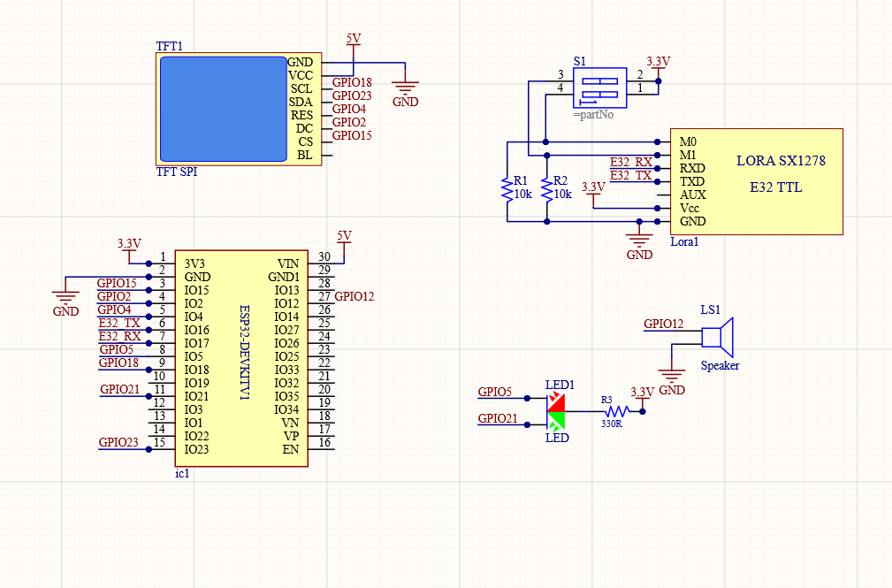Click the R2 10k value text
This screenshot has width=892, height=588.
click(562, 195)
